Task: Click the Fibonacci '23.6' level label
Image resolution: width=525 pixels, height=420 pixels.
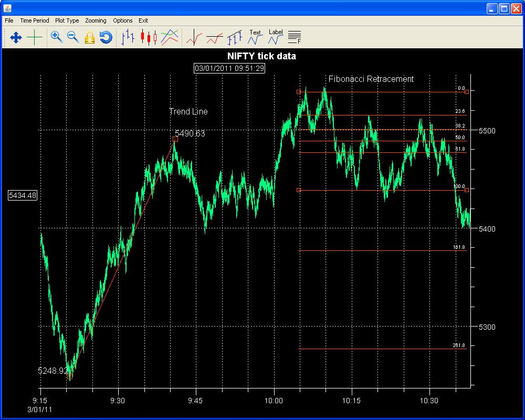Action: [x=460, y=111]
